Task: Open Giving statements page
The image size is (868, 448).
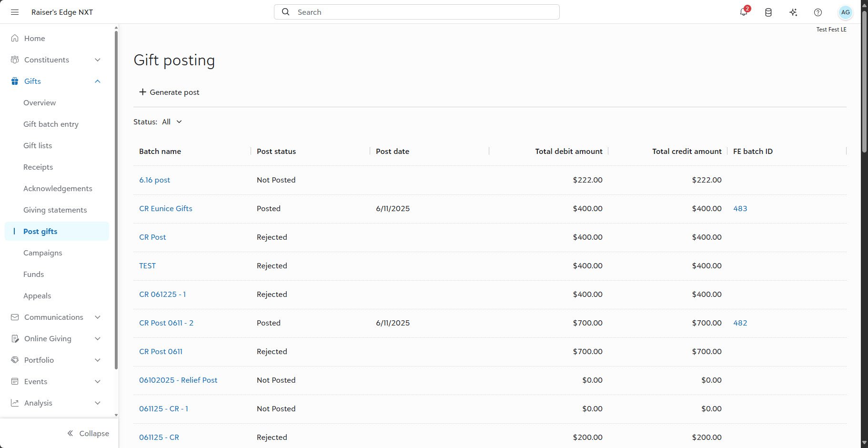Action: click(55, 210)
